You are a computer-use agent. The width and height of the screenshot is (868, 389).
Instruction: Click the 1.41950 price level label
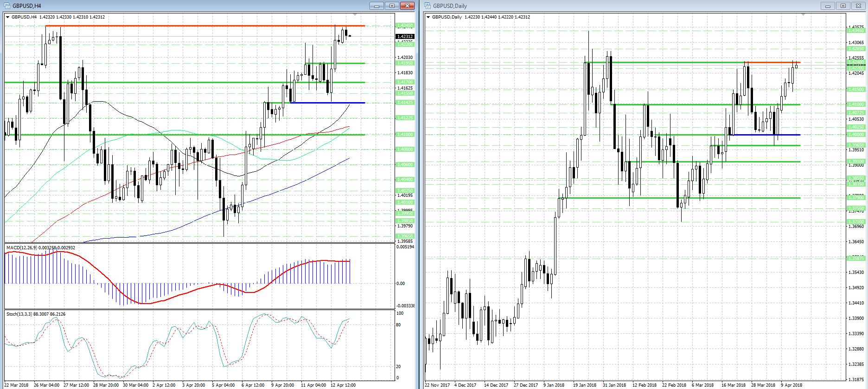pos(405,63)
